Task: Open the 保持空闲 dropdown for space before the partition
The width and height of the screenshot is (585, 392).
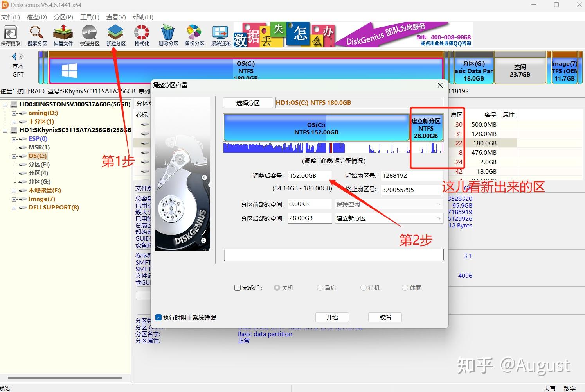Action: 389,204
